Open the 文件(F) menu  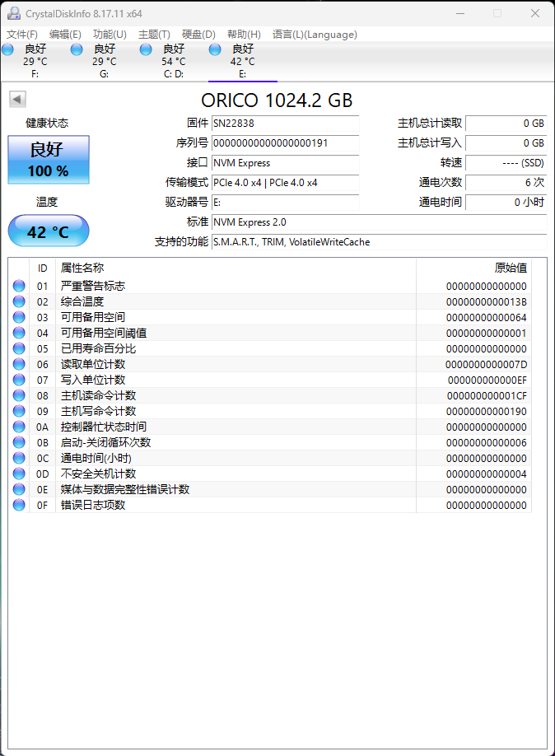tap(22, 35)
